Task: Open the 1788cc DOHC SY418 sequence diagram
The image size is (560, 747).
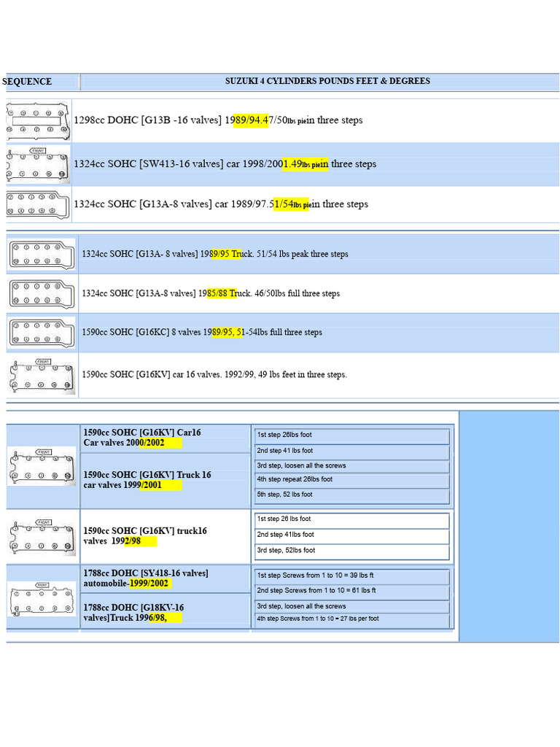Action: [x=42, y=599]
